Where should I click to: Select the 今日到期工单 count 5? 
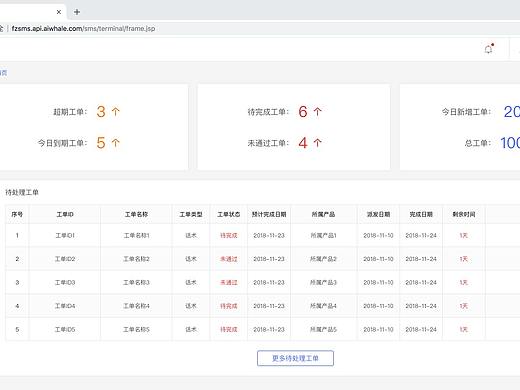pos(101,143)
